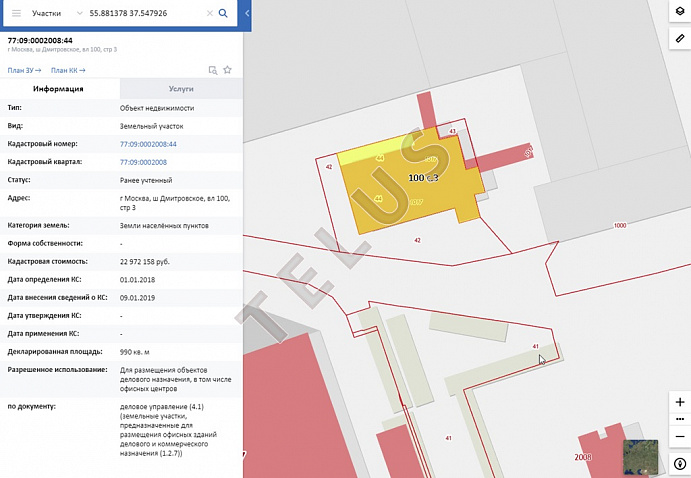
Task: Collapse the side panel with arrow
Action: [x=247, y=13]
